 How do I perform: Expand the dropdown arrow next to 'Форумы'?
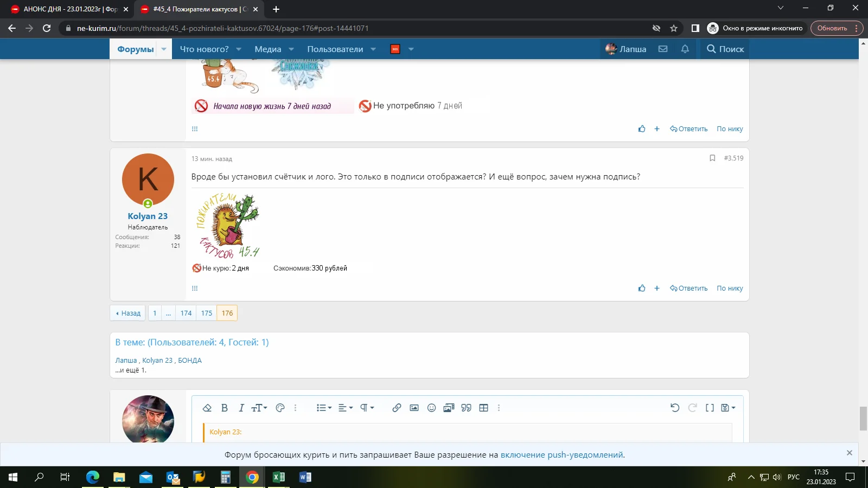click(164, 49)
